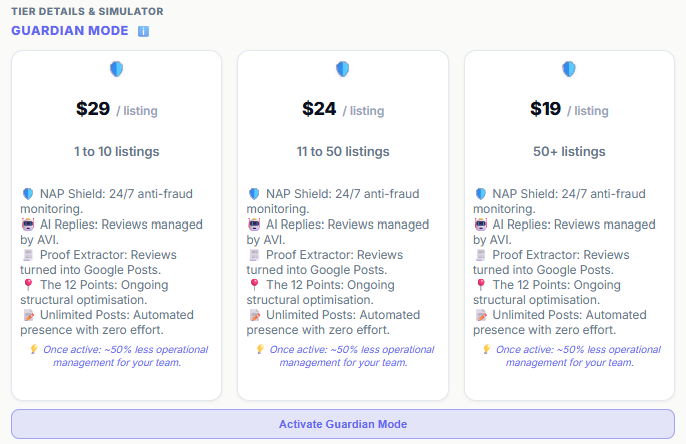Click the Unlimited Posts icon in the $24 card

(x=254, y=316)
